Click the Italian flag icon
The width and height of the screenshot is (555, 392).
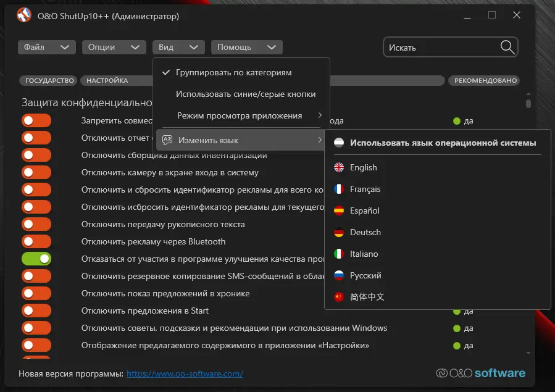pos(339,254)
